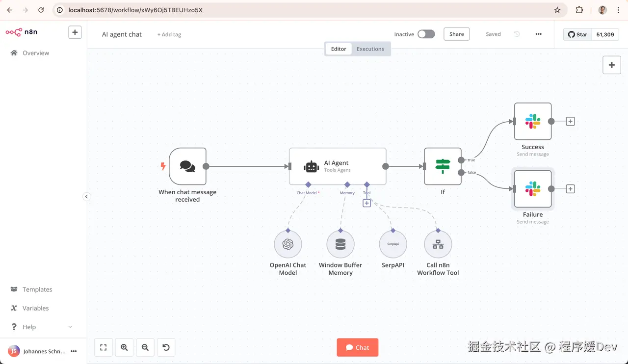The height and width of the screenshot is (364, 628).
Task: Collapse the sidebar with the chevron handle
Action: click(x=86, y=197)
